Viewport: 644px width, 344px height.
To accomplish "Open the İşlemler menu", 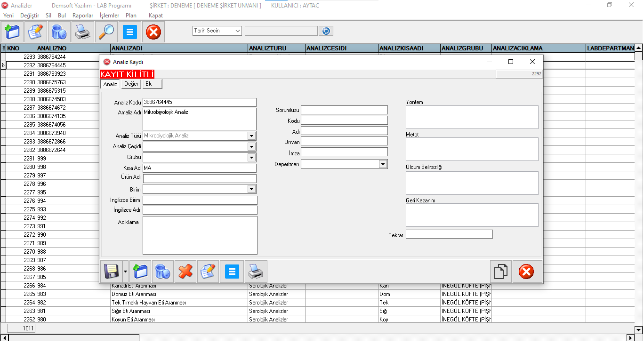I will (x=110, y=16).
